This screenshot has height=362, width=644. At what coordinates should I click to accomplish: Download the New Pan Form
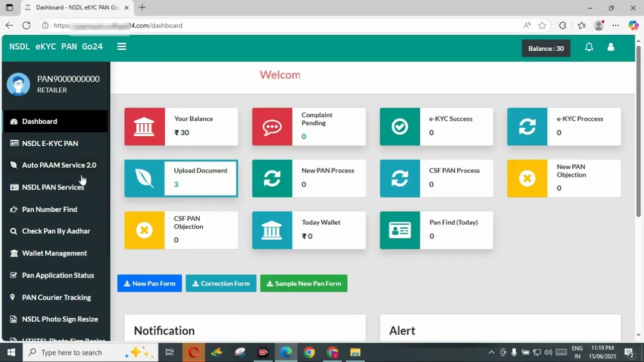(x=149, y=284)
